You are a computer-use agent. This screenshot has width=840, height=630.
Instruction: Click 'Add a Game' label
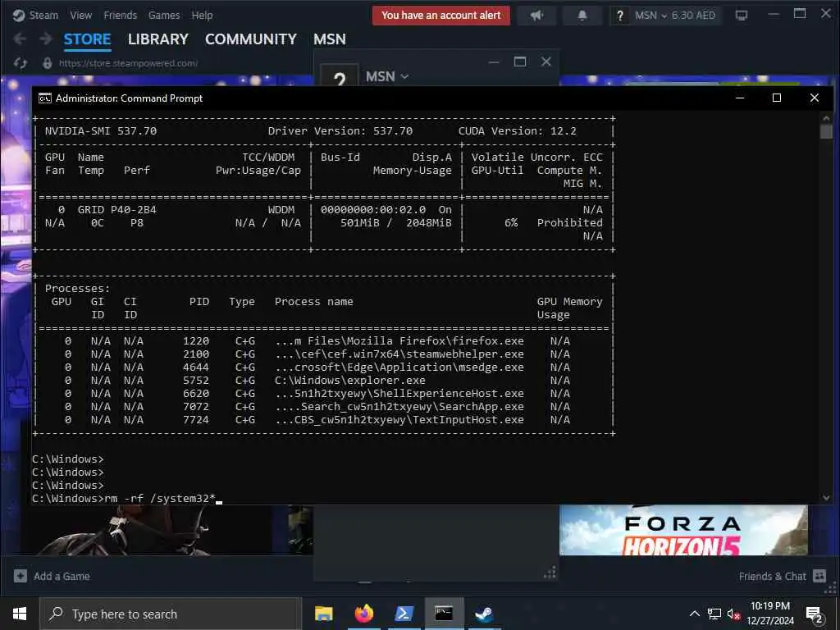pos(62,576)
